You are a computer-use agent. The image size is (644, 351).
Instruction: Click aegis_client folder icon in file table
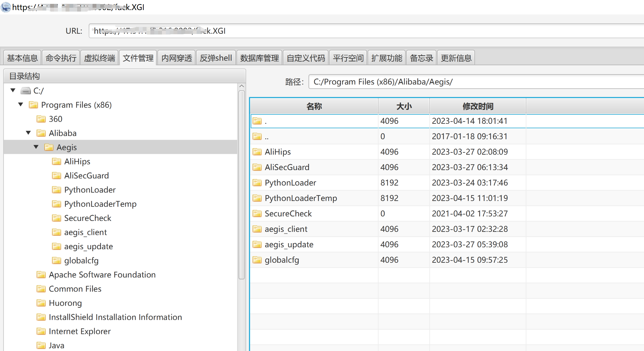click(257, 229)
